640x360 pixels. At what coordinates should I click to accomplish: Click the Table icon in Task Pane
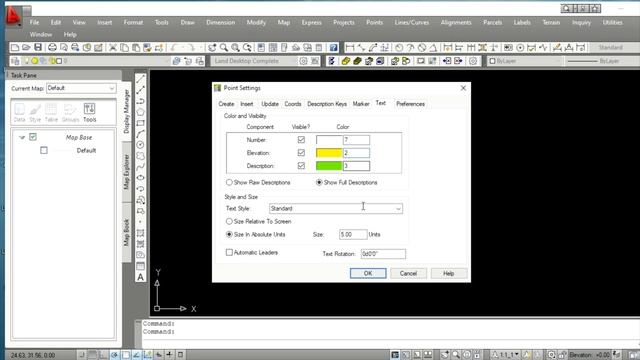click(51, 113)
